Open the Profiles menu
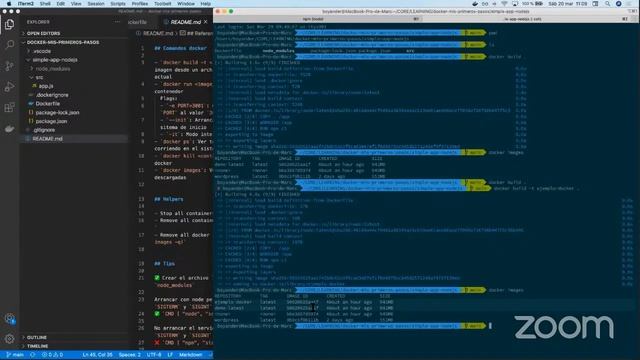The image size is (640, 360). (140, 4)
